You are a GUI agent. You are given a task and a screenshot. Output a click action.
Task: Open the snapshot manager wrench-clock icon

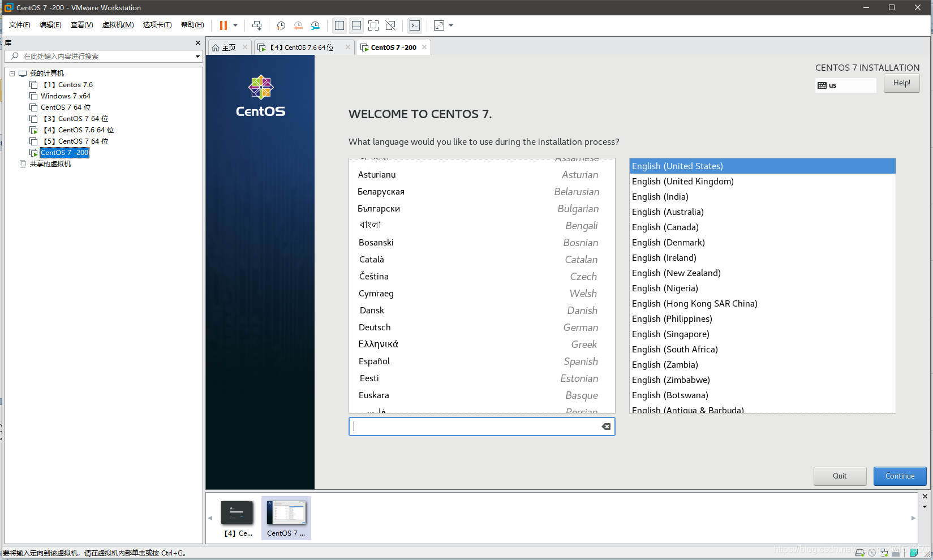click(315, 25)
